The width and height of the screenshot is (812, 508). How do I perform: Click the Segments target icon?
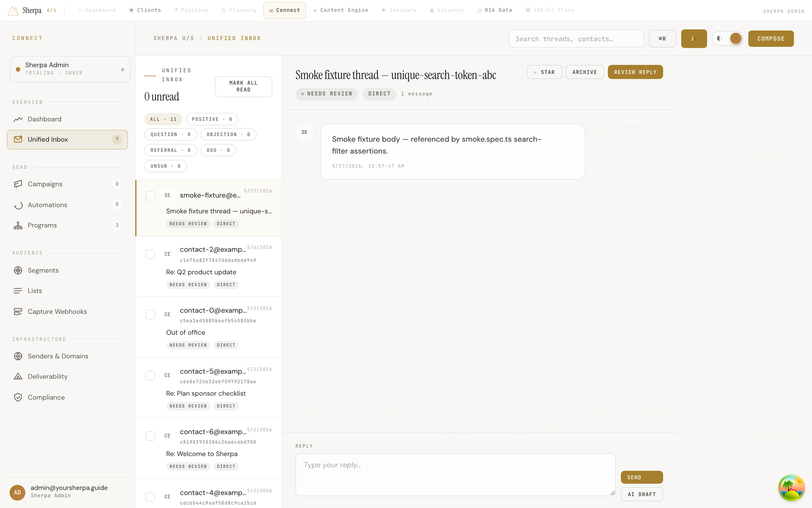point(18,270)
